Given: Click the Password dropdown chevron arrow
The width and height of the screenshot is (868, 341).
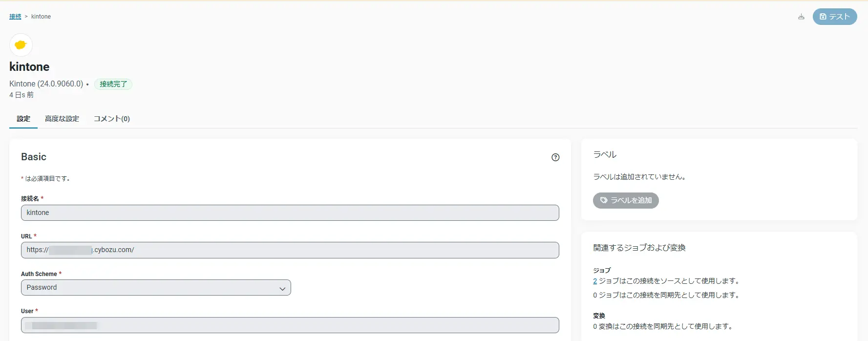Looking at the screenshot, I should (282, 289).
